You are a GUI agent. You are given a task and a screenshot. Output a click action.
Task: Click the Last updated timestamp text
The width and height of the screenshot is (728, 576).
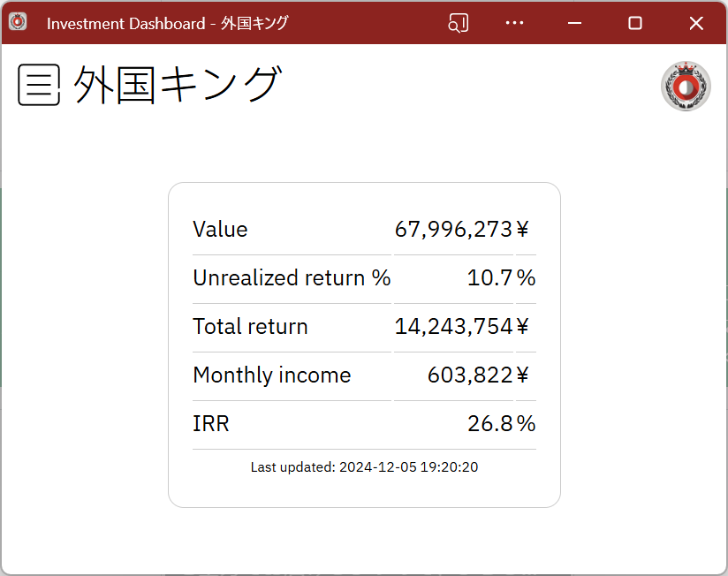click(364, 466)
